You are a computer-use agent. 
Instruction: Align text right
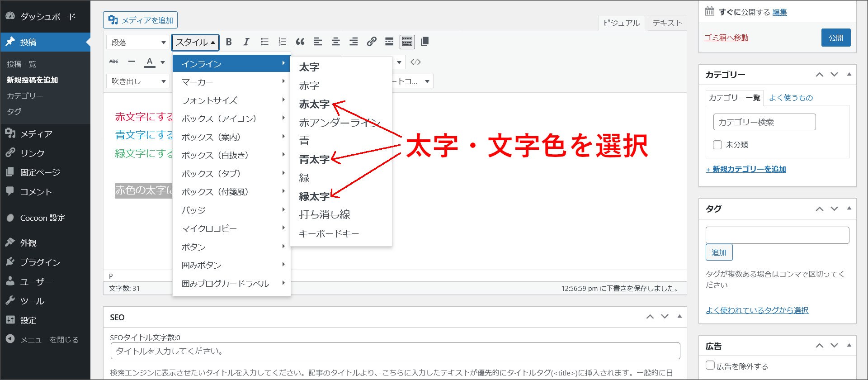pos(354,42)
